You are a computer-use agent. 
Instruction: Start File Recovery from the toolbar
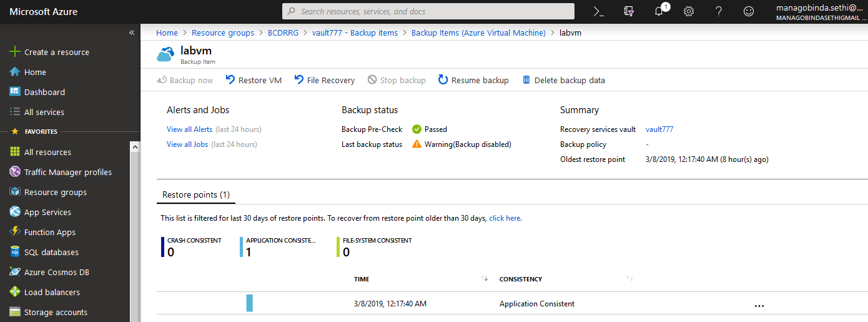pos(325,80)
